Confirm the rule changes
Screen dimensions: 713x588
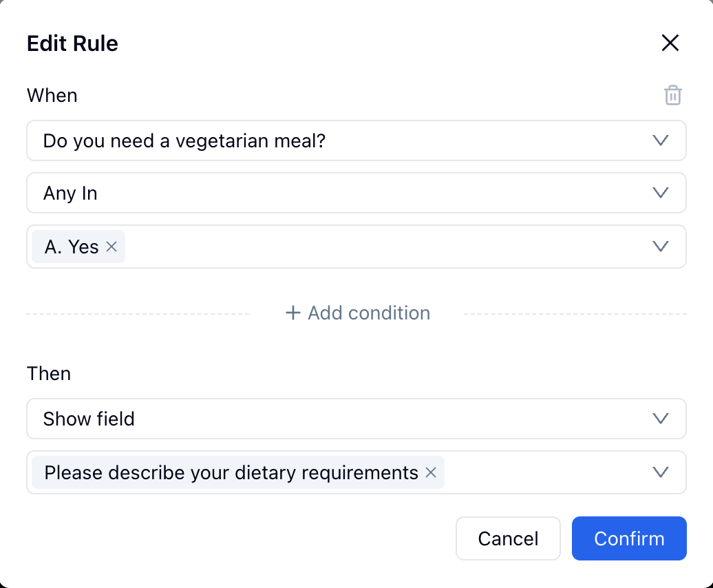(628, 538)
